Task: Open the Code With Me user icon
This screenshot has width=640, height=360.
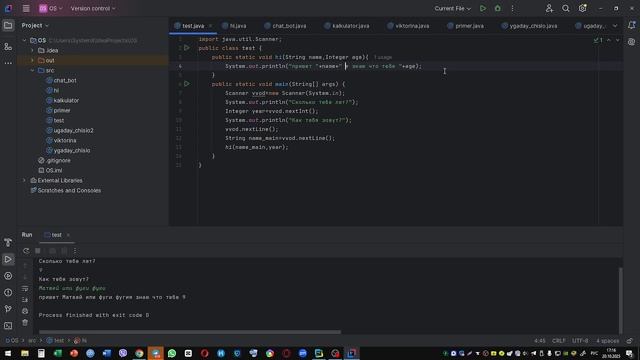Action: 549,8
